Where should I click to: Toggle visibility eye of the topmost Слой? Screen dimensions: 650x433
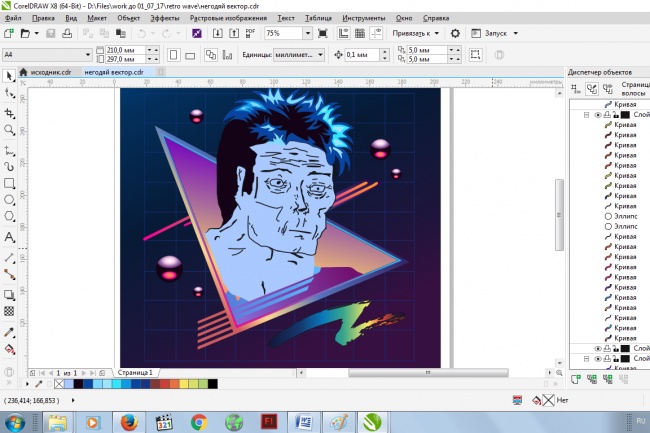coord(598,115)
